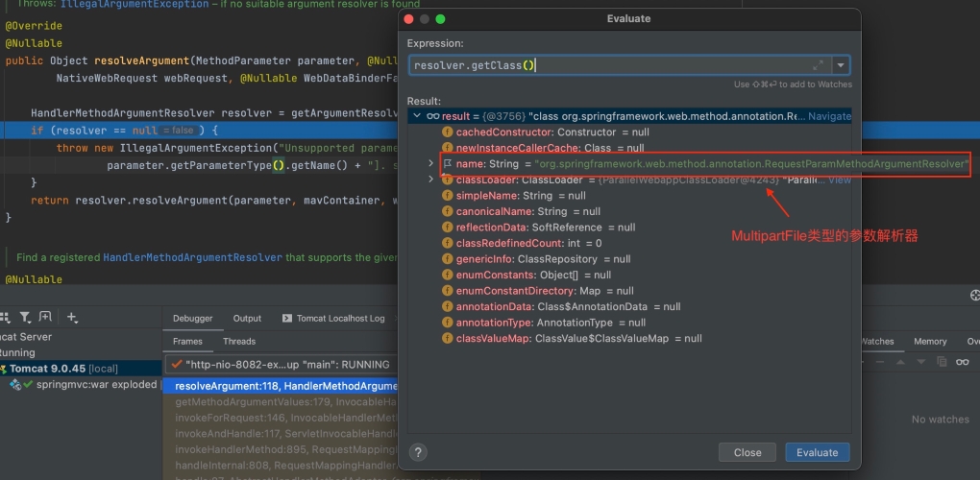Open the expression history dropdown

click(x=841, y=65)
